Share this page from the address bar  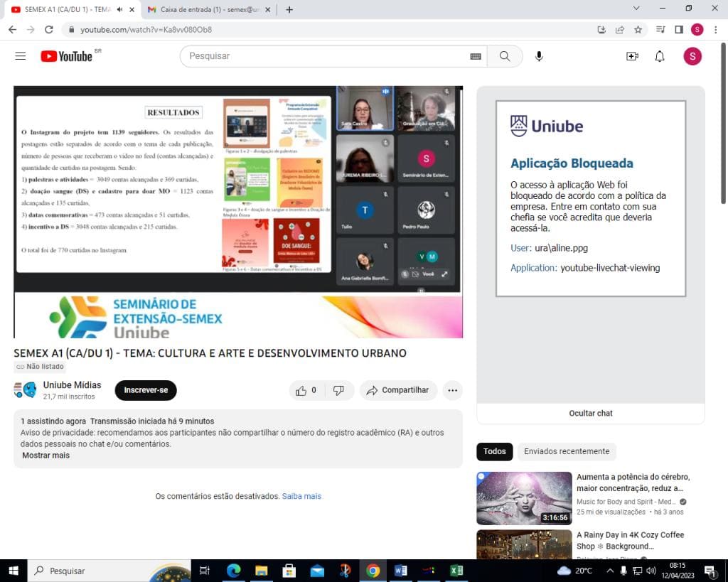620,30
